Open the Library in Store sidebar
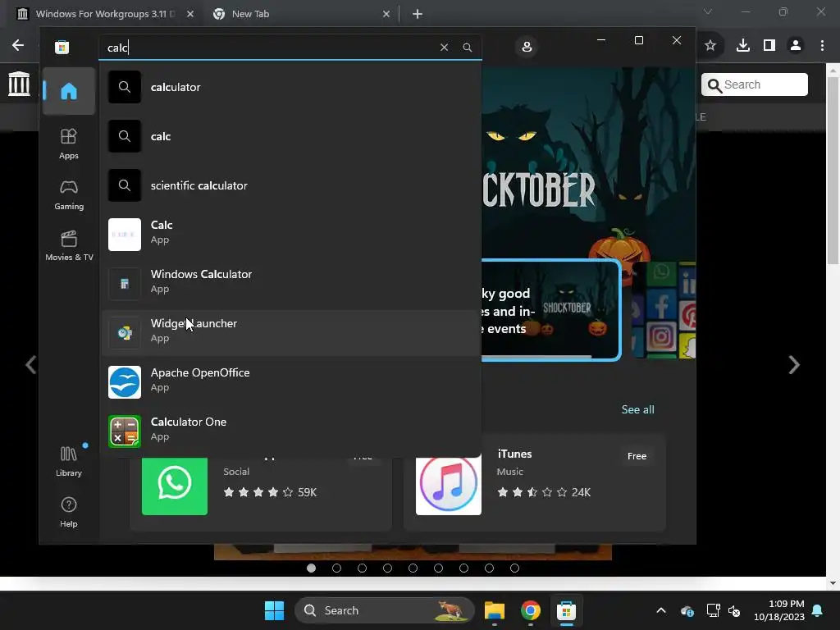840x630 pixels. click(69, 461)
